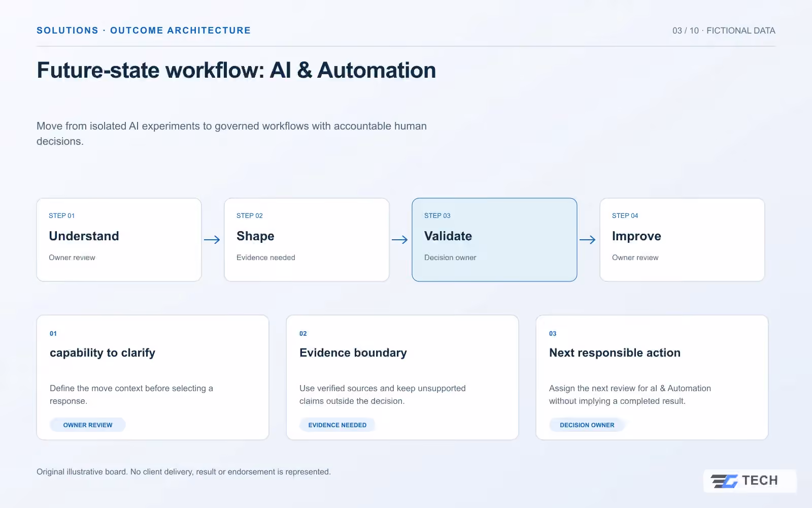This screenshot has width=812, height=508.
Task: Click the 'Assign the next review' description
Action: (630, 395)
